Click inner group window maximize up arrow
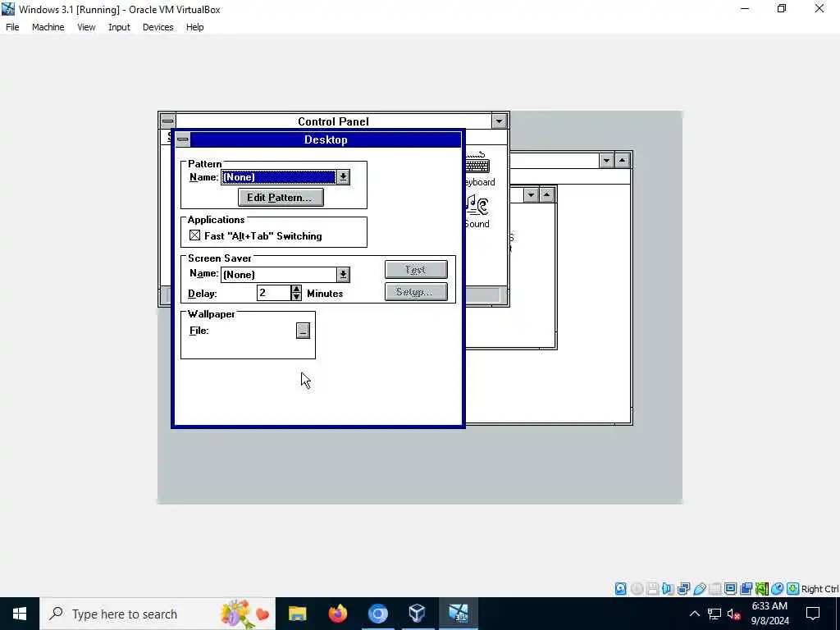The width and height of the screenshot is (840, 630). [546, 195]
